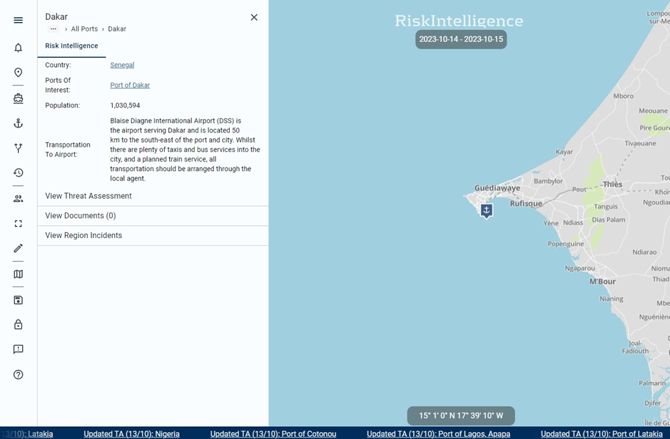Expand the View Threat Assessment section
The width and height of the screenshot is (670, 439).
point(153,196)
